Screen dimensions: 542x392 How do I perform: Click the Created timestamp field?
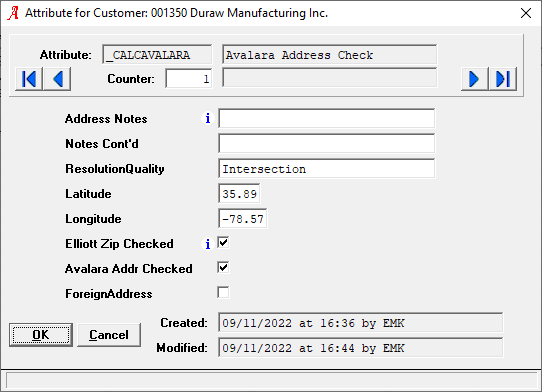361,323
